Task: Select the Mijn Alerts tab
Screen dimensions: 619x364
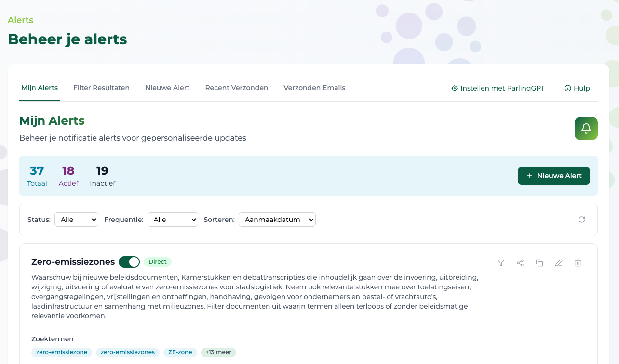Action: point(40,88)
